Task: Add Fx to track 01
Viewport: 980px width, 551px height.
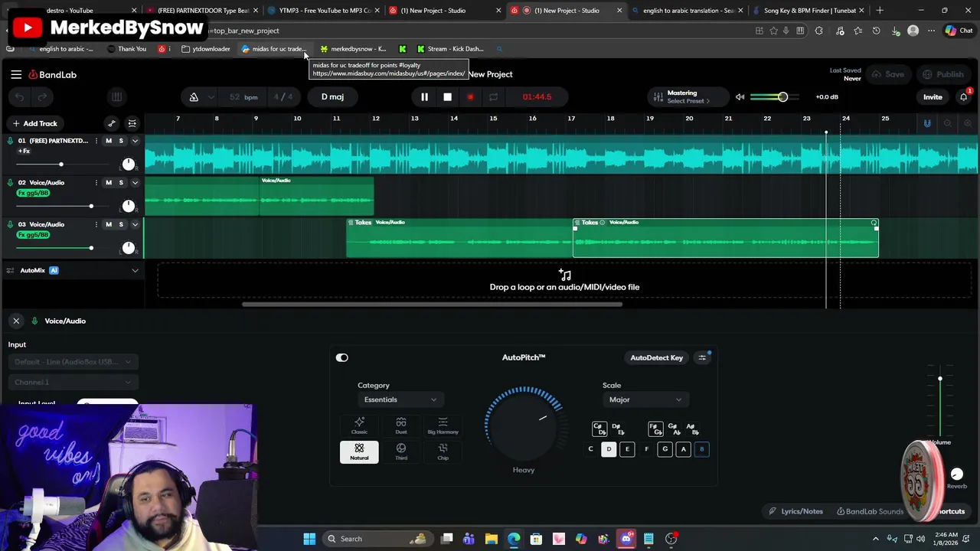Action: [x=24, y=151]
